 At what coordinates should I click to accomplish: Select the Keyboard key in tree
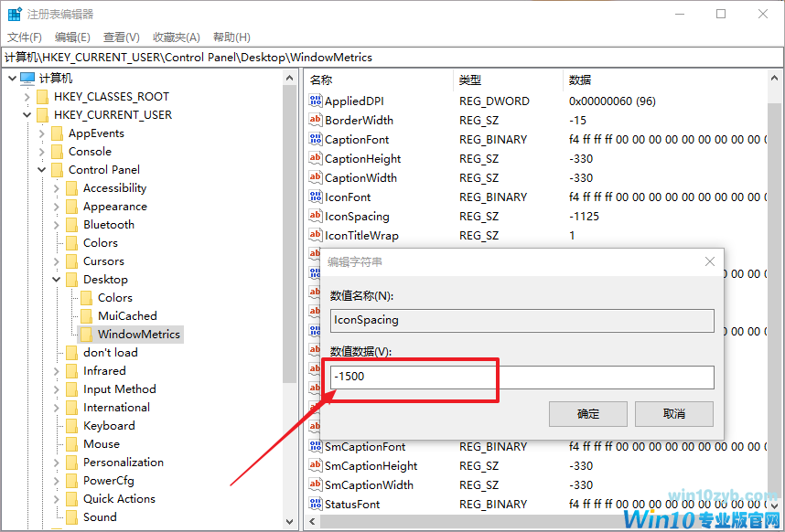109,426
